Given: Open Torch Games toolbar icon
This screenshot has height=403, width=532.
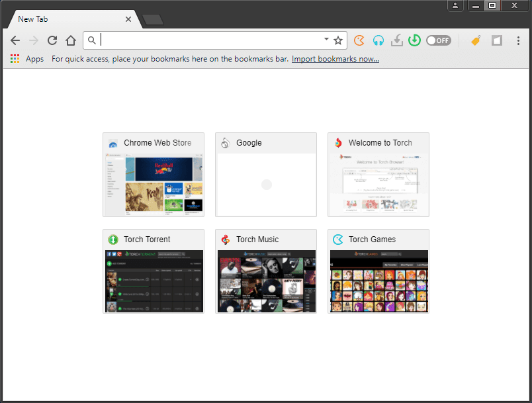Looking at the screenshot, I should click(359, 41).
